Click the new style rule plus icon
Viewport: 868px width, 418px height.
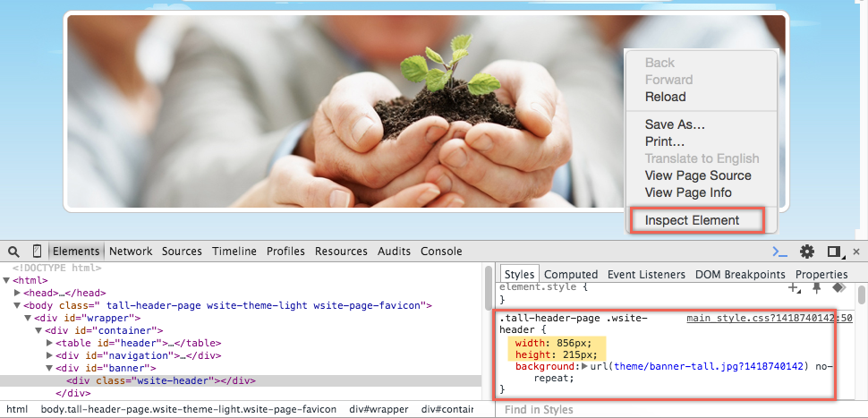794,288
